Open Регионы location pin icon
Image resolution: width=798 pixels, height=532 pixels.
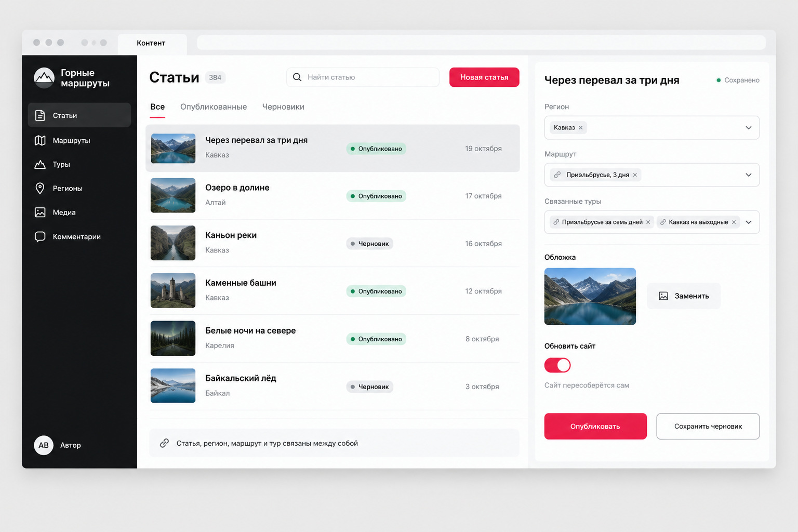40,188
